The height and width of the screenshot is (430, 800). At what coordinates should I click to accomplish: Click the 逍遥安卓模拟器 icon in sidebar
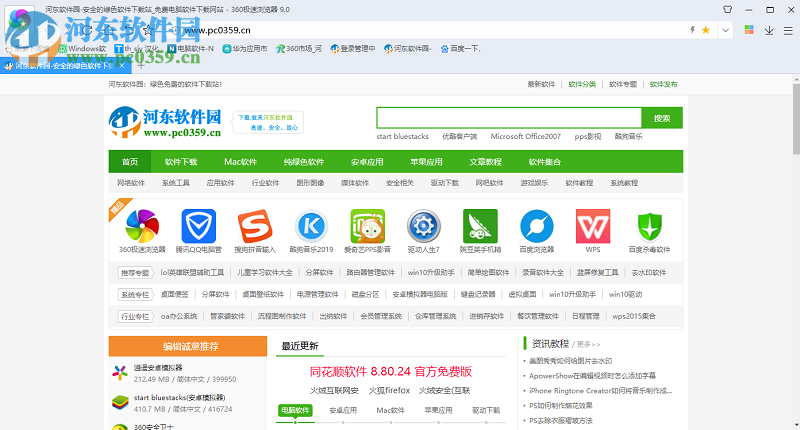[x=120, y=373]
